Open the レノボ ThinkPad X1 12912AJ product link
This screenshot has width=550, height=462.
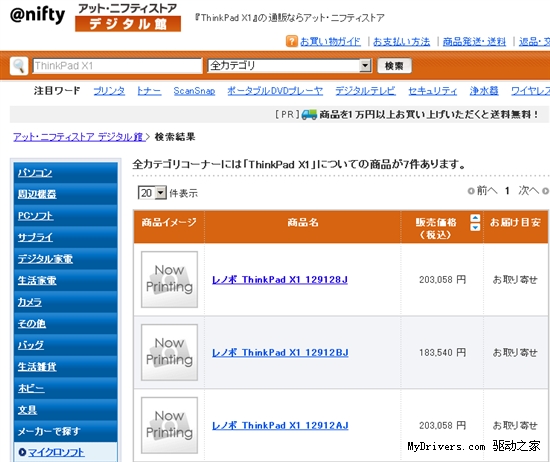(x=280, y=426)
